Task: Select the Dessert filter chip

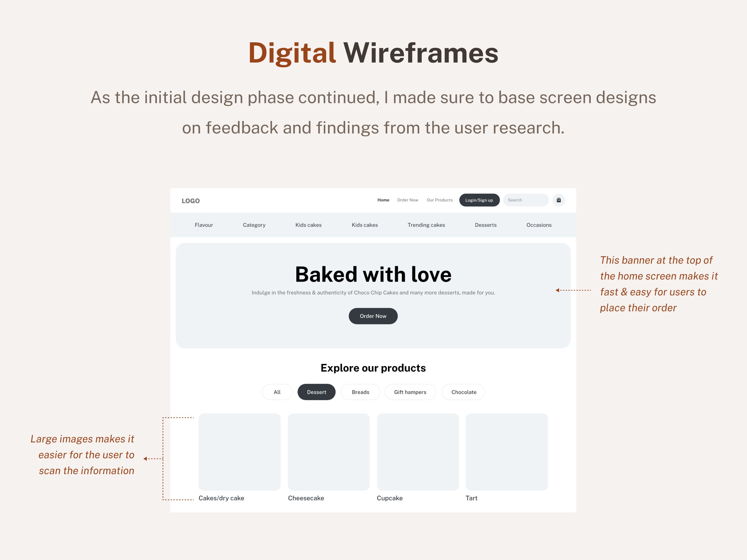Action: coord(316,392)
